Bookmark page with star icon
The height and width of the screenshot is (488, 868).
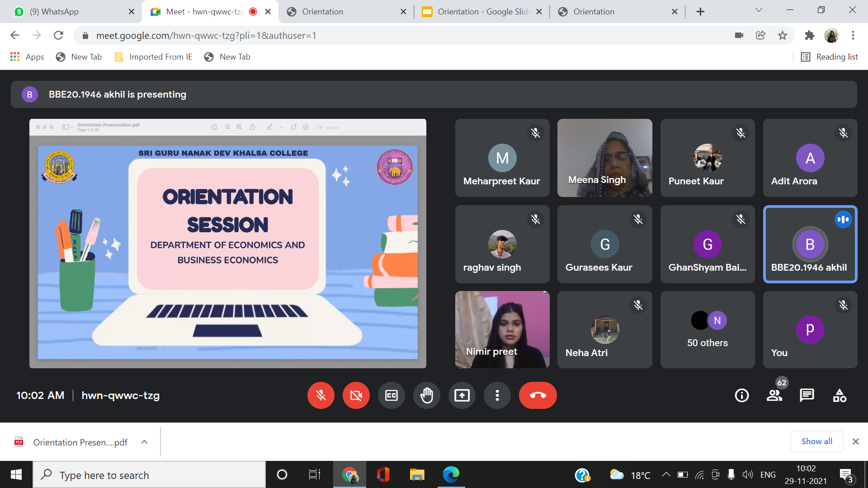(783, 35)
